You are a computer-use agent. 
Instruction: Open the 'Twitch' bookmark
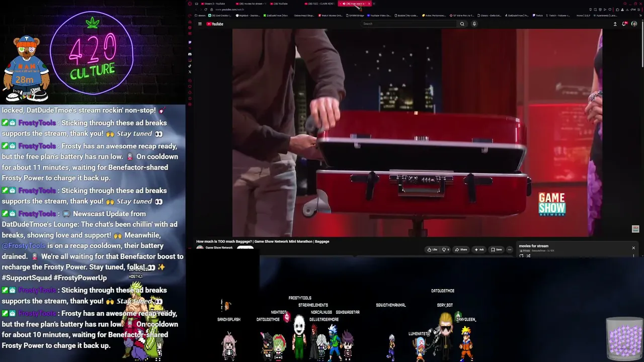click(538, 16)
